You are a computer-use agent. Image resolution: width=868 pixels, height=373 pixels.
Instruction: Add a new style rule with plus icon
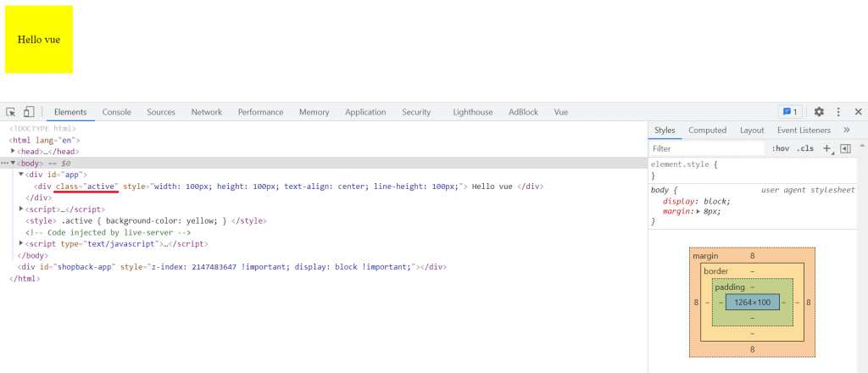click(x=827, y=148)
